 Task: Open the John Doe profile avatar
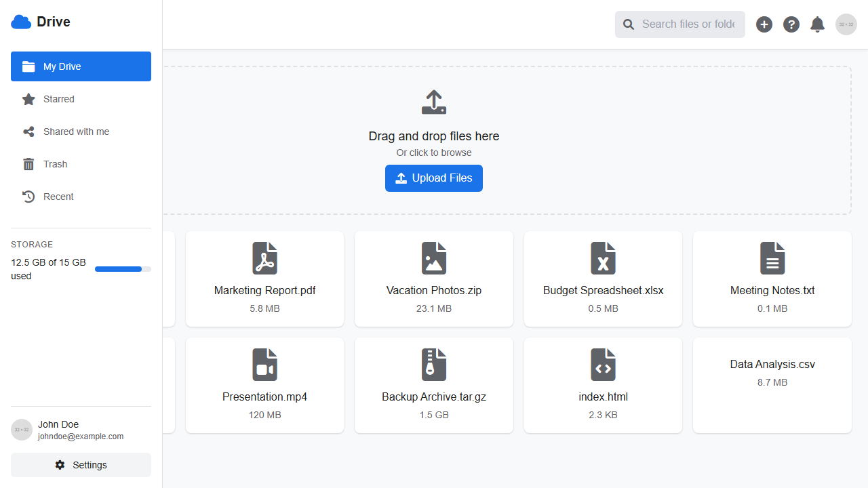21,429
